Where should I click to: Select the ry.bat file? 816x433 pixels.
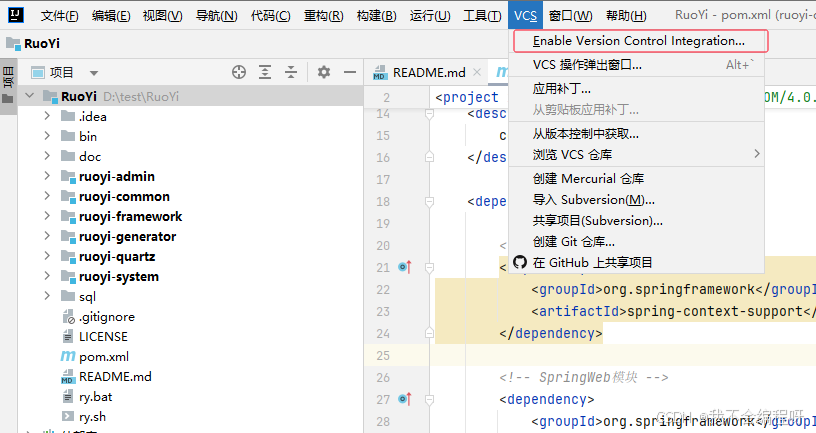click(x=95, y=397)
